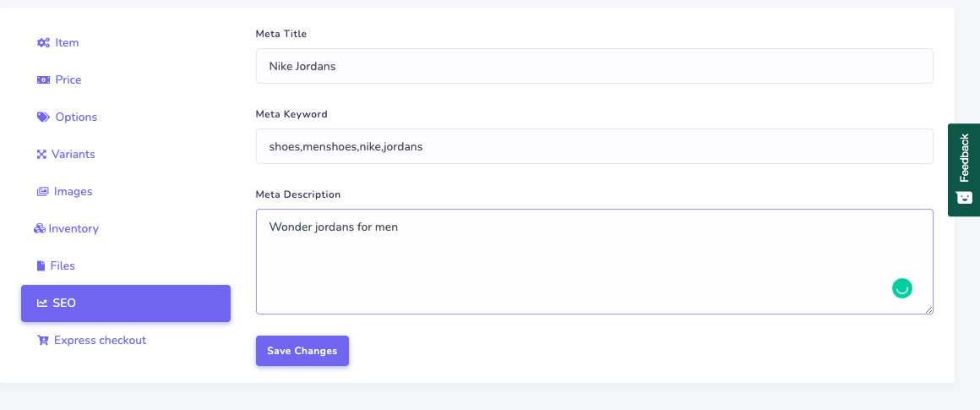
Task: Click the Inventory boxes icon
Action: (40, 229)
